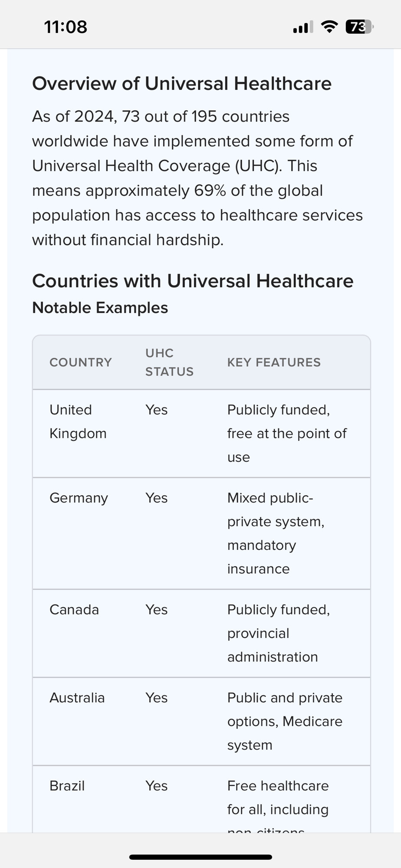Tap the home indicator bar at bottom
The image size is (401, 868).
point(200,857)
